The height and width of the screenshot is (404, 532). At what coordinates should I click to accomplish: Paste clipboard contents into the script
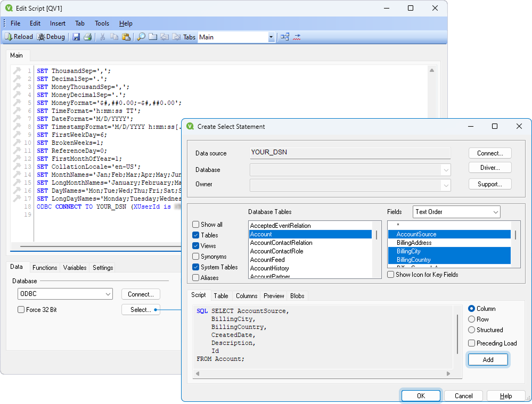(x=127, y=36)
